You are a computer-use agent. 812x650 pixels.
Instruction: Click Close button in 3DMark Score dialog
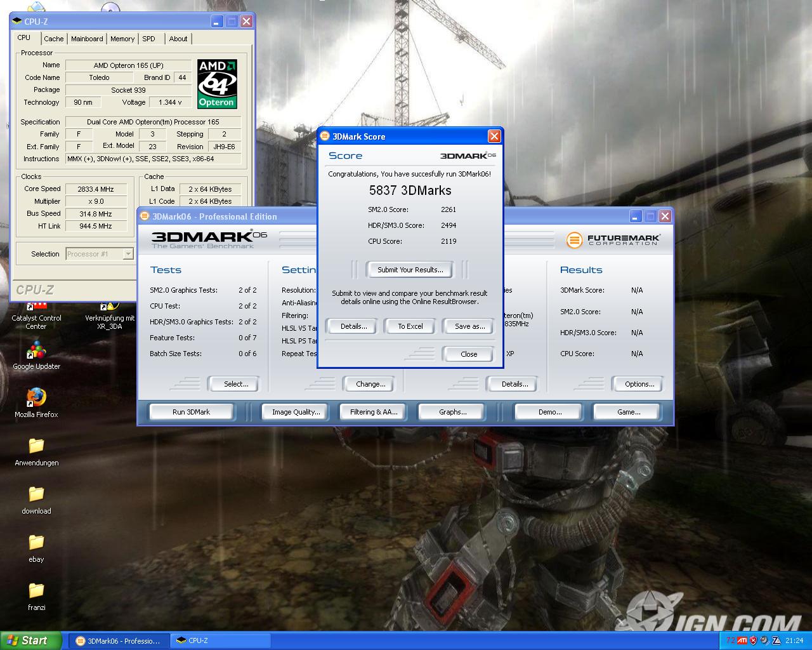(469, 354)
